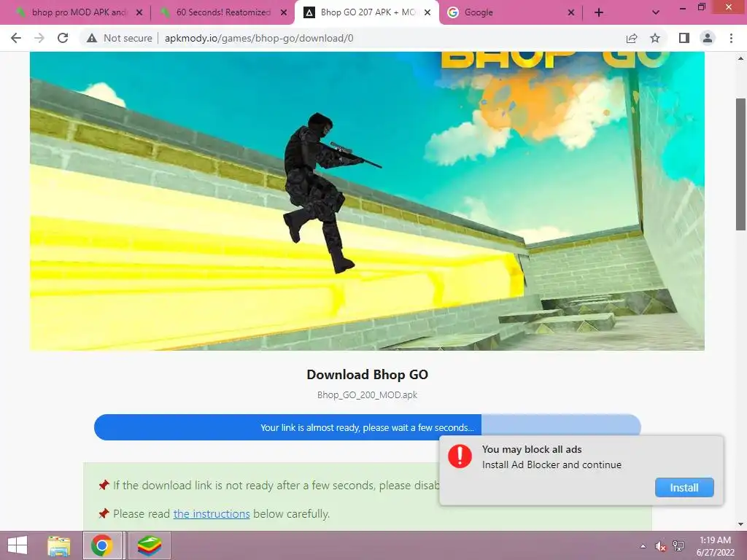This screenshot has height=560, width=747.
Task: Show hidden system tray icons
Action: tap(643, 546)
